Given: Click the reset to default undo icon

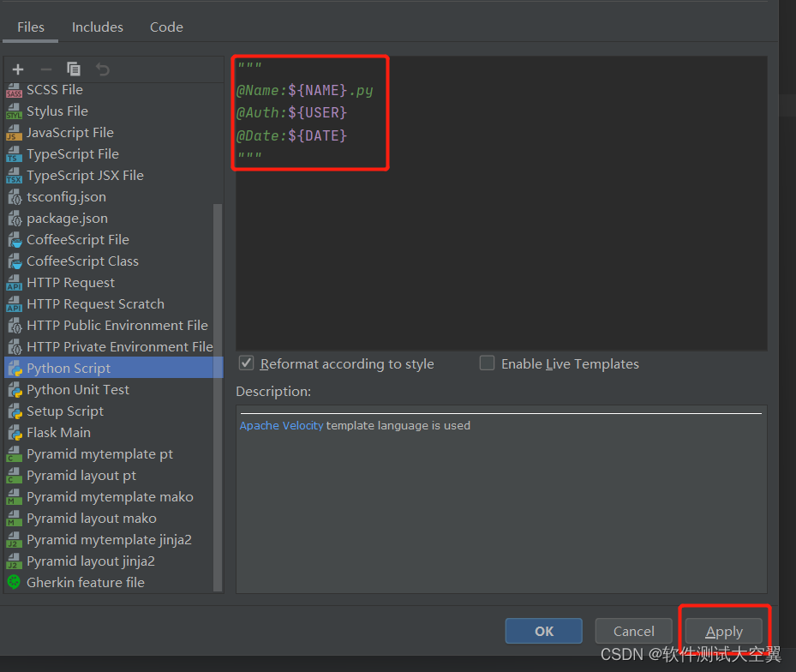Looking at the screenshot, I should click(x=103, y=69).
